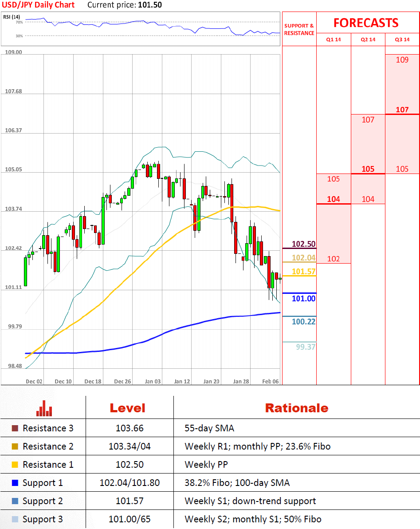The image size is (420, 529).
Task: Click the 103.66 level cell
Action: [x=130, y=428]
